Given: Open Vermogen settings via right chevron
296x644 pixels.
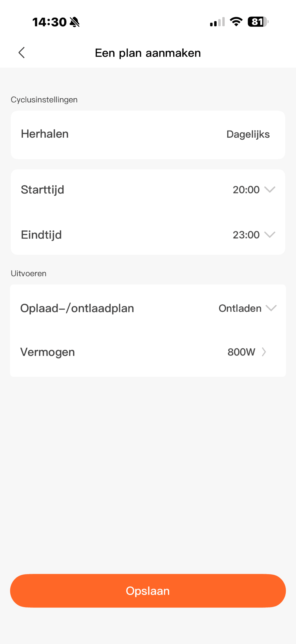Looking at the screenshot, I should [264, 352].
